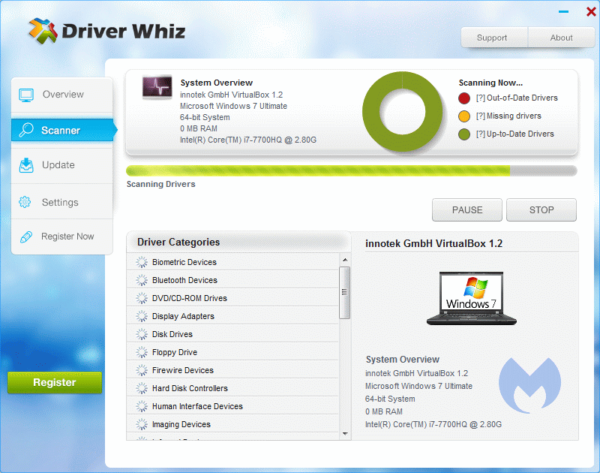Click the Register Now pencil icon

pos(26,237)
